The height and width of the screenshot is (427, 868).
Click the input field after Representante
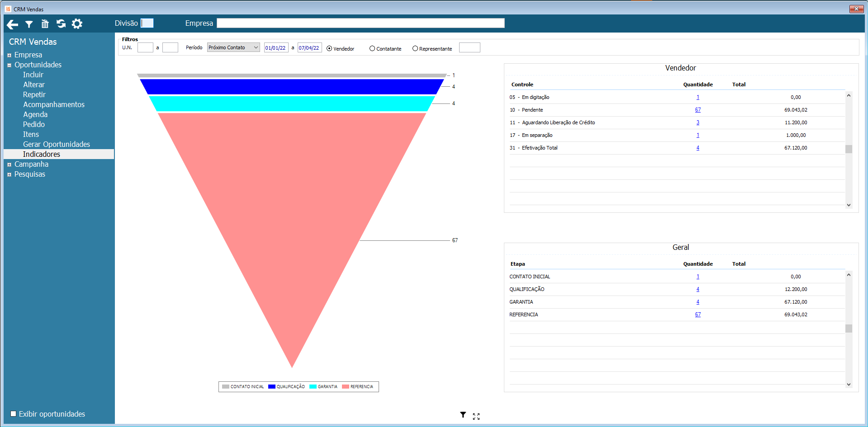tap(470, 47)
